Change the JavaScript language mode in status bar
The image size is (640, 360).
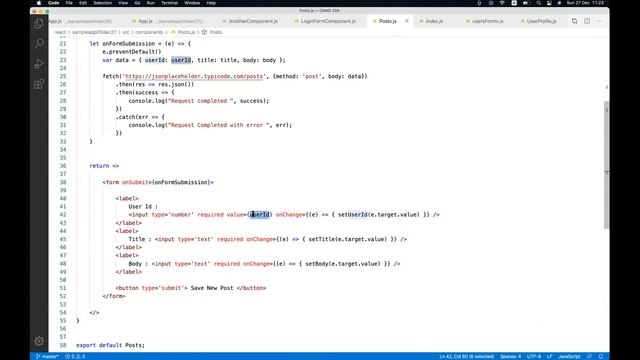569,356
